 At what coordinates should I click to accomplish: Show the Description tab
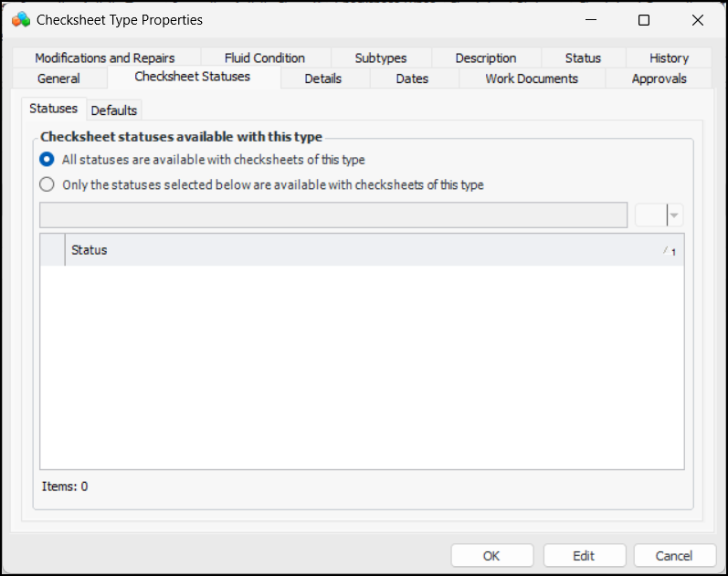486,58
